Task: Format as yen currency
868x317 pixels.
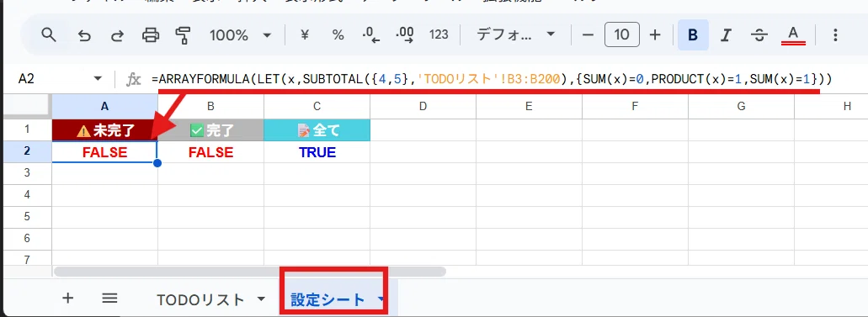Action: [304, 35]
